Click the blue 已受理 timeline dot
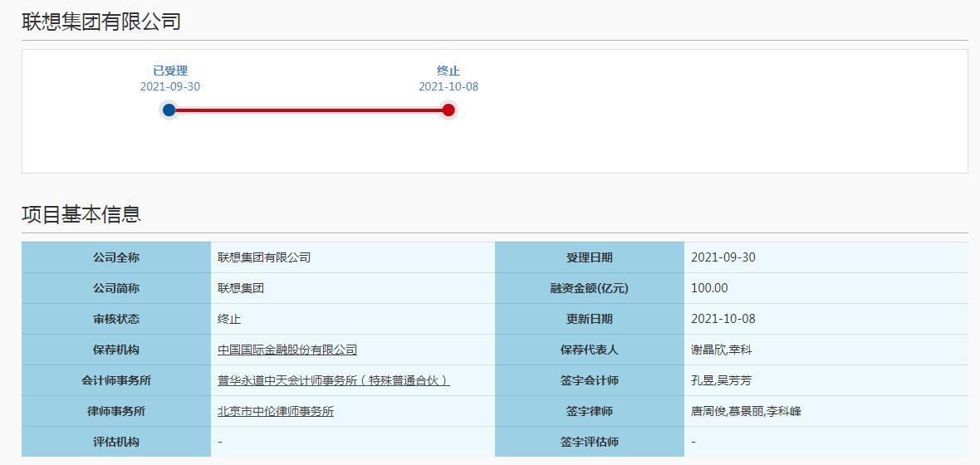The width and height of the screenshot is (980, 465). point(169,110)
